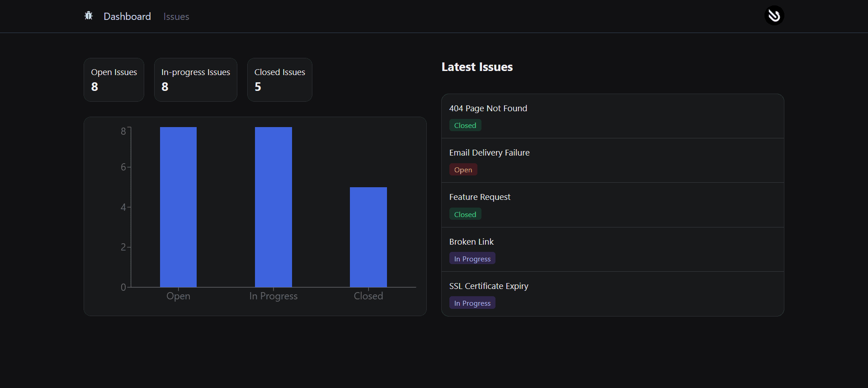Click In Progress badge under Broken Link
This screenshot has height=388, width=868.
point(472,259)
